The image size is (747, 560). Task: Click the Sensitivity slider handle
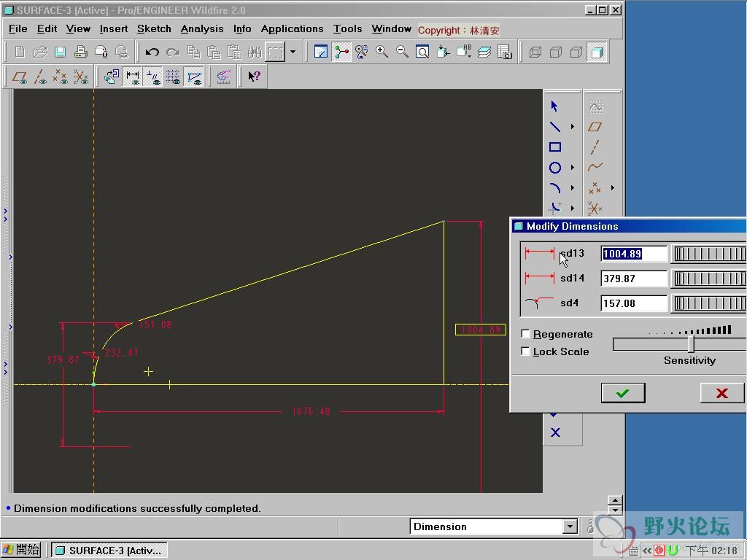[x=692, y=344]
